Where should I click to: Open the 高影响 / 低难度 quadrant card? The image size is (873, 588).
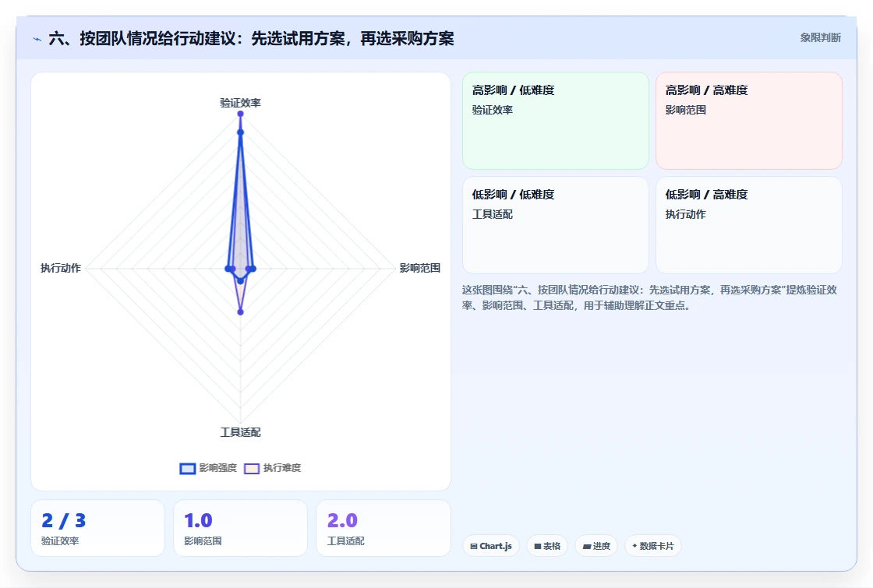[x=556, y=121]
